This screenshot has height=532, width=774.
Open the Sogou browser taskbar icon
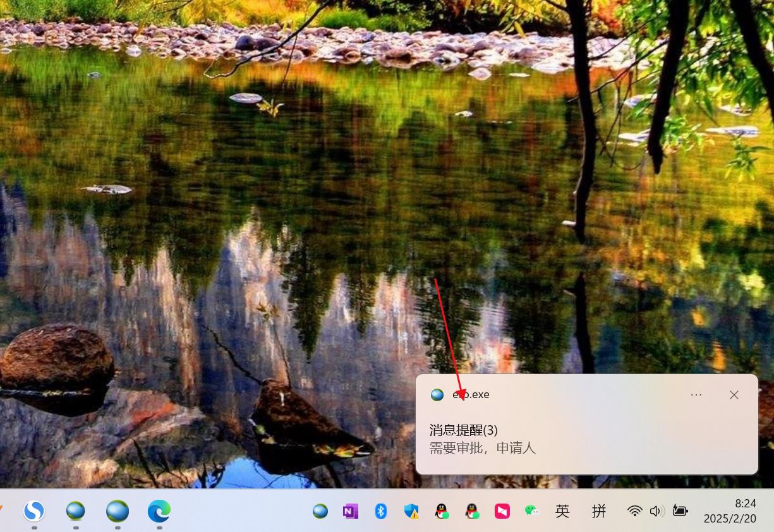(34, 511)
